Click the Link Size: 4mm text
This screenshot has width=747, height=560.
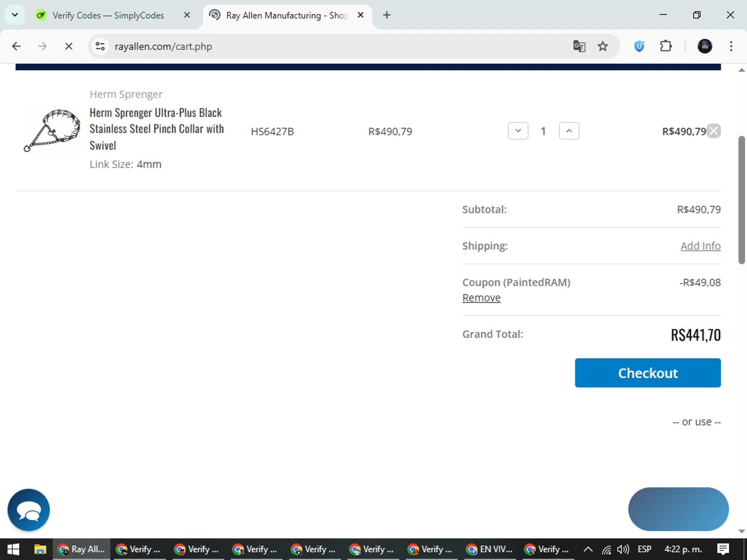[x=125, y=164]
